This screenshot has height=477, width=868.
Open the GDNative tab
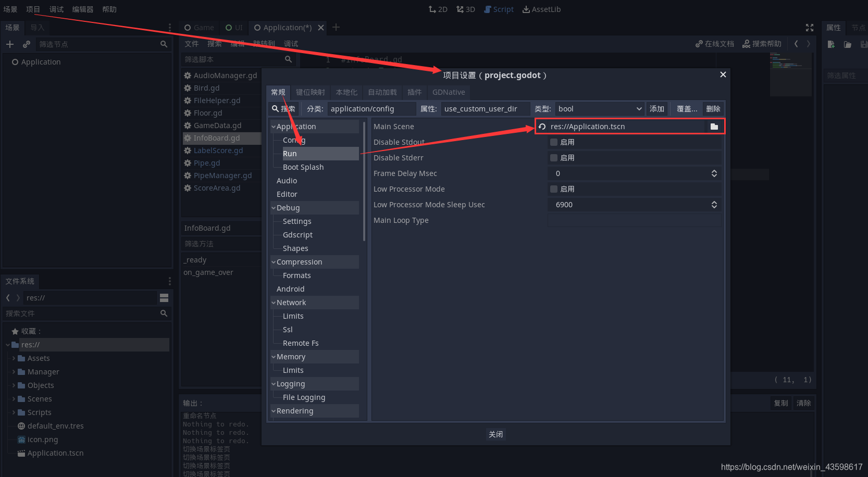[449, 92]
